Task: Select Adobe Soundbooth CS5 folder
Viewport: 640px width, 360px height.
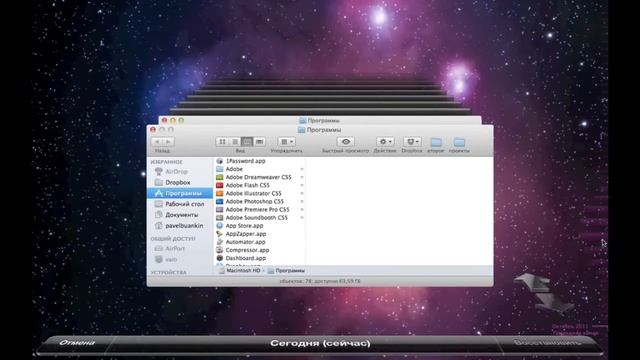Action: (x=260, y=218)
